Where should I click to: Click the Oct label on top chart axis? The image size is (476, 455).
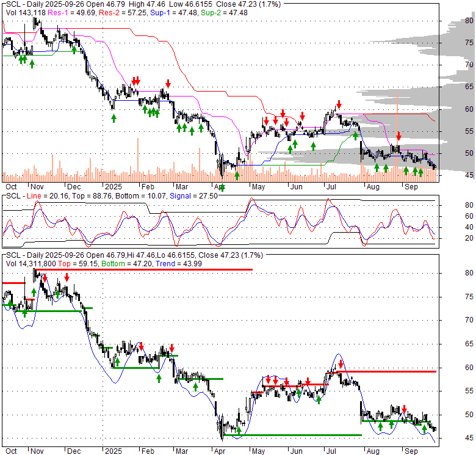click(x=11, y=187)
